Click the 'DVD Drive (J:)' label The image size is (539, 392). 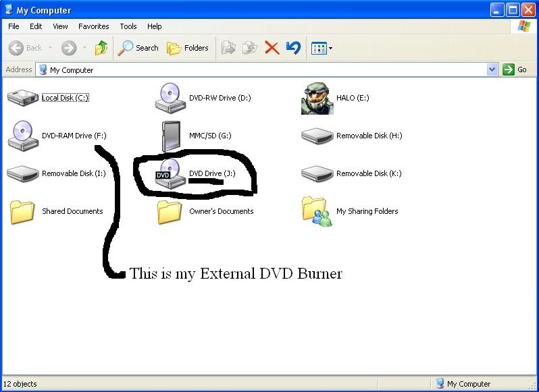point(212,173)
